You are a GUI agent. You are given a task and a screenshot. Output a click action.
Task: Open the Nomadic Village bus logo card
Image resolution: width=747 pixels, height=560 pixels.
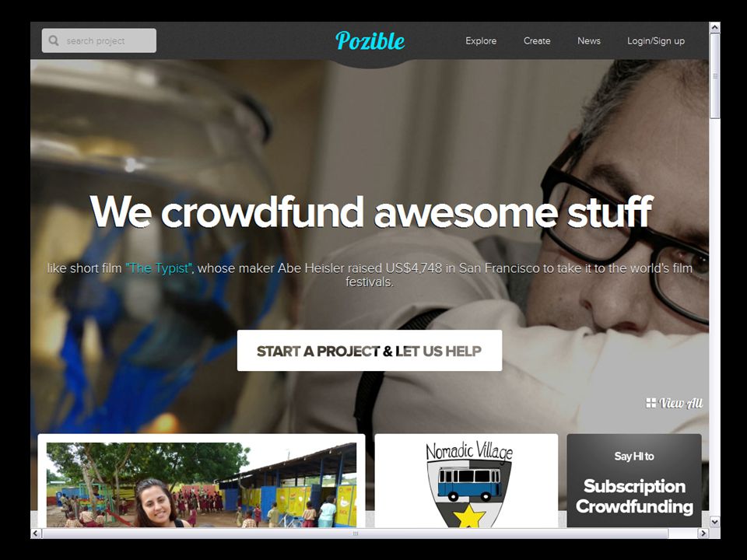click(466, 480)
